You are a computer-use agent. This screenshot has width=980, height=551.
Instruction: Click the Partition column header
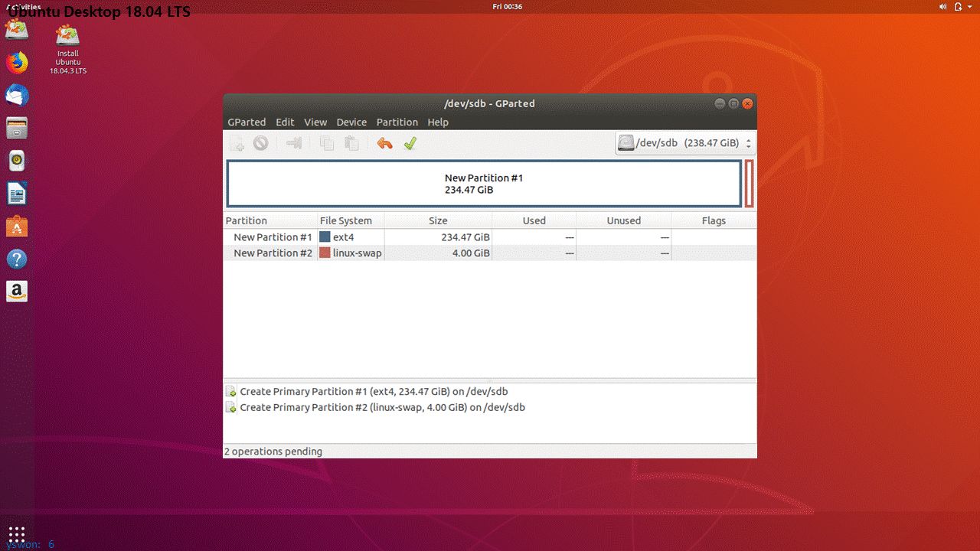tap(271, 220)
